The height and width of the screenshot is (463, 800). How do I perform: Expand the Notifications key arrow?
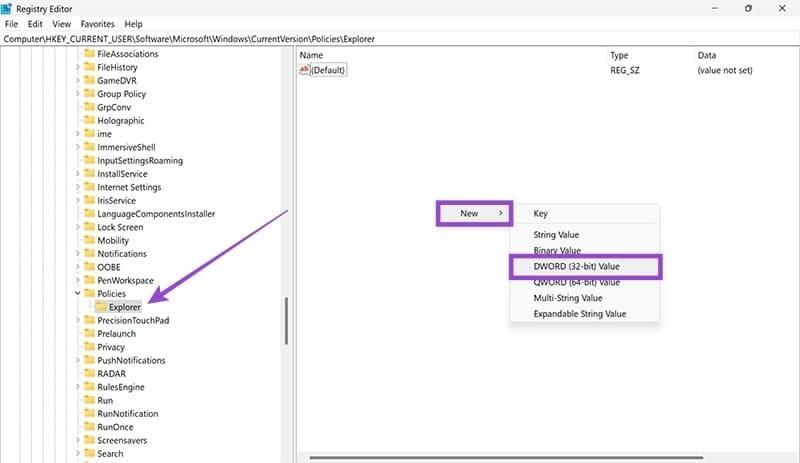(77, 254)
